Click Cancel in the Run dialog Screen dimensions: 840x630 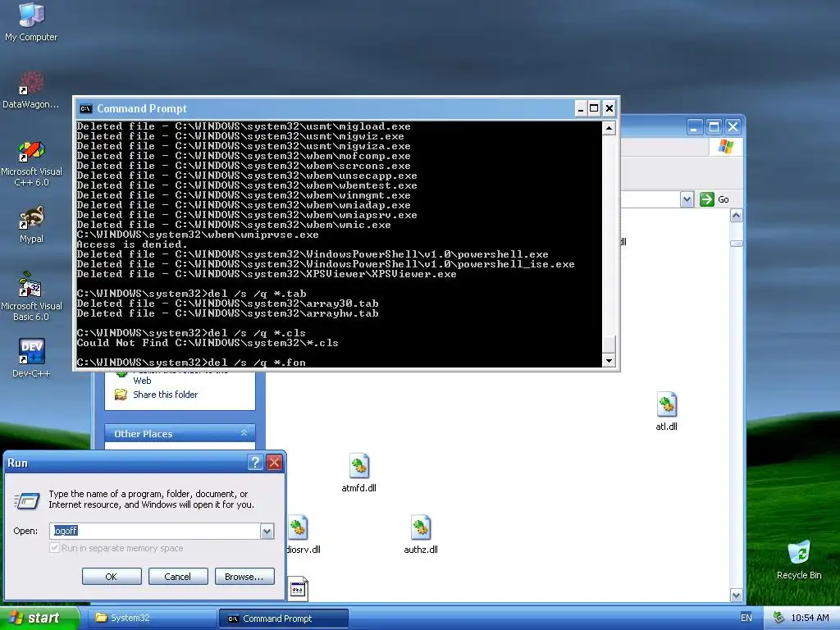178,577
